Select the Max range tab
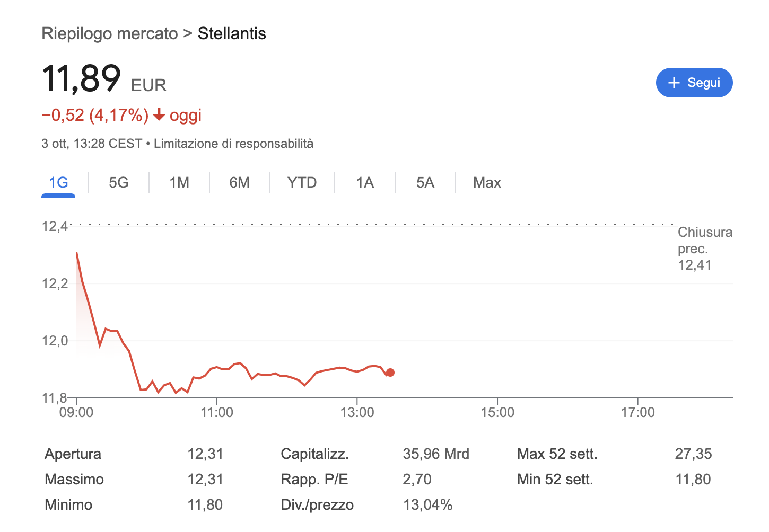This screenshot has height=532, width=769. (487, 183)
